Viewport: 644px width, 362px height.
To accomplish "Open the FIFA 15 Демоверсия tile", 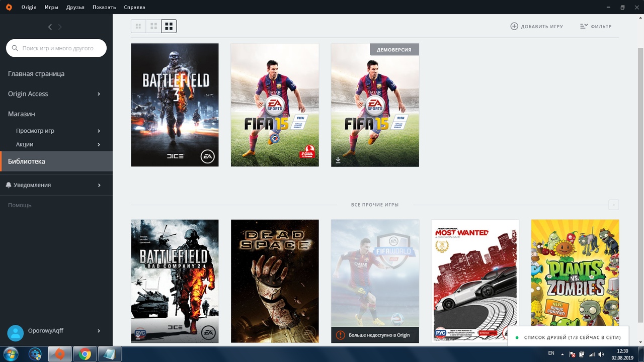I will coord(375,105).
